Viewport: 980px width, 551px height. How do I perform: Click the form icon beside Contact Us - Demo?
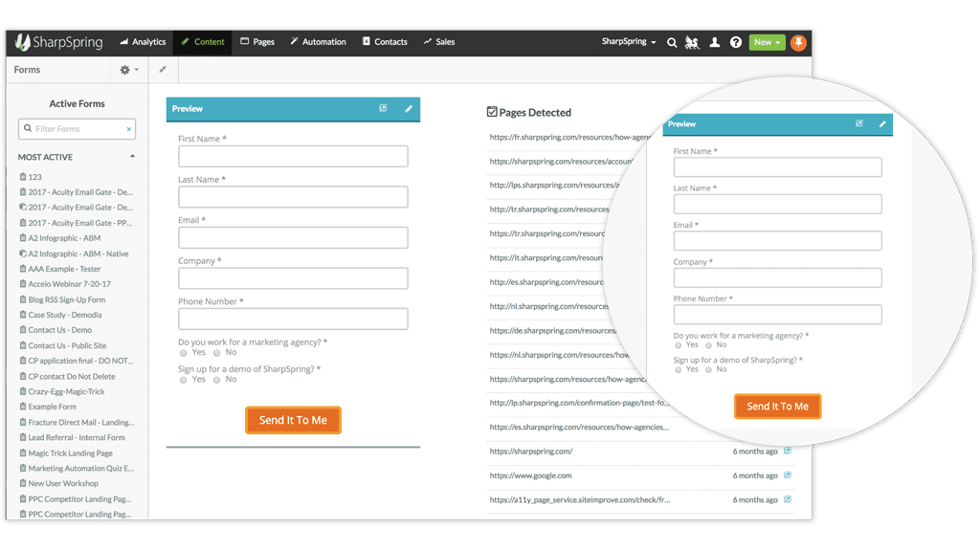(23, 329)
